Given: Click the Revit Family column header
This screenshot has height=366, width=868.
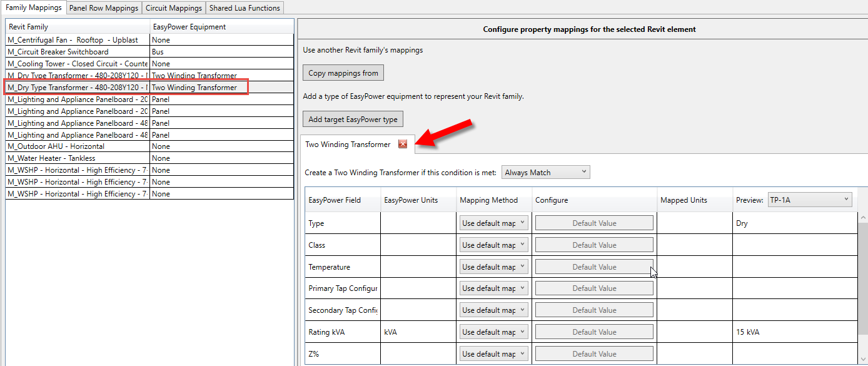Looking at the screenshot, I should click(78, 27).
